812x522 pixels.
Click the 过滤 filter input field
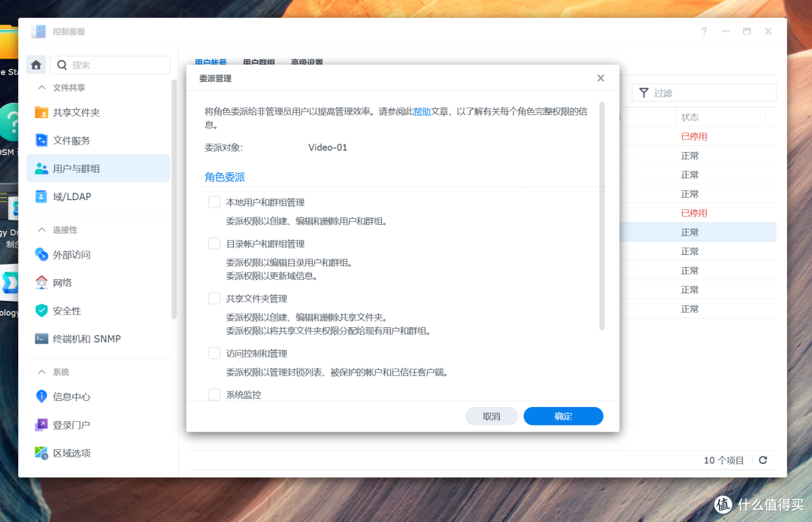pos(704,93)
